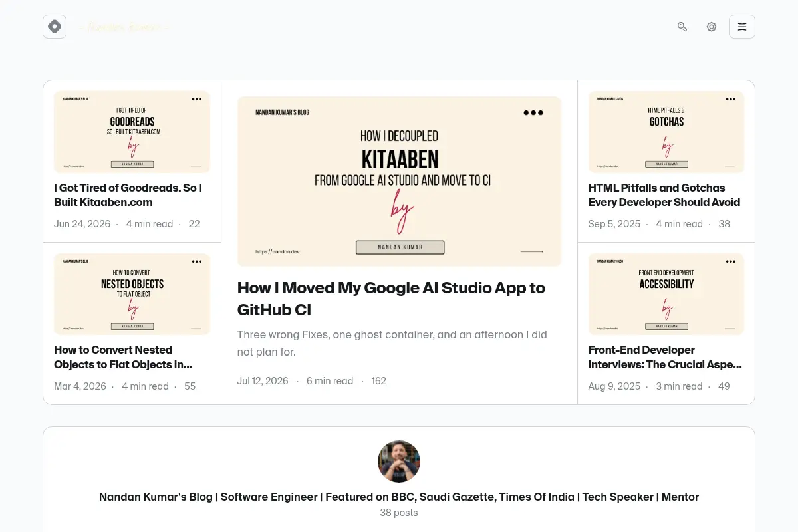Click '4 min read' beside Jun 24, 2026
Viewport: 798px width, 532px height.
[x=150, y=224]
